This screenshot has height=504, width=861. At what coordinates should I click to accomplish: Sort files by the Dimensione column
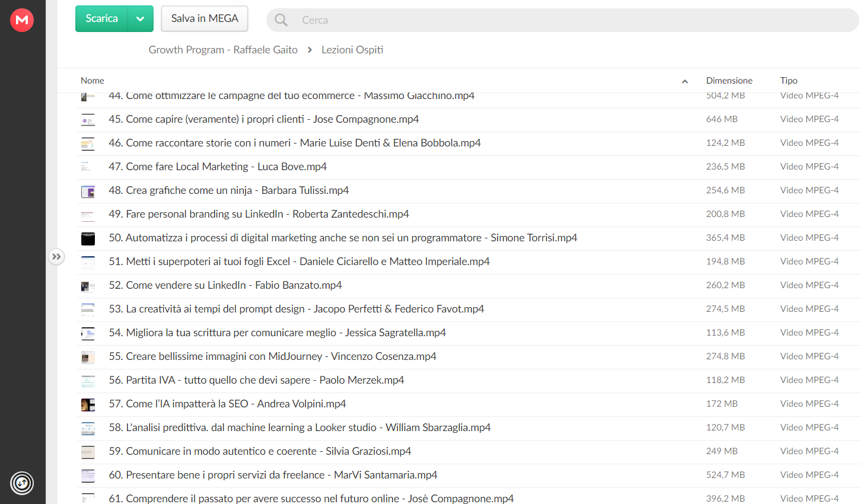[x=729, y=81]
